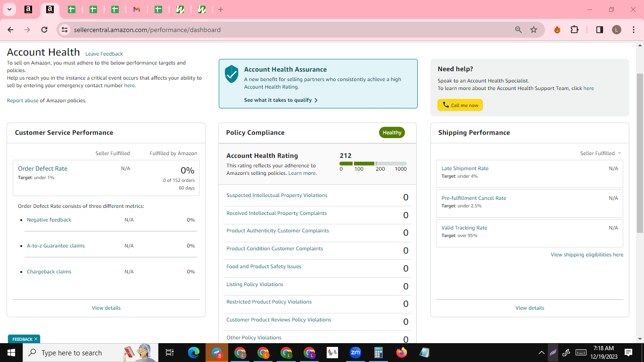Open Product Condition Customer Complaints
This screenshot has height=362, width=644.
click(x=275, y=248)
